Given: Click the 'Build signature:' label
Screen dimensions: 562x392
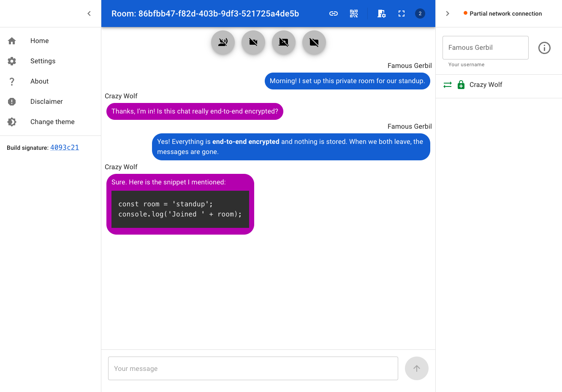Looking at the screenshot, I should pyautogui.click(x=27, y=148).
